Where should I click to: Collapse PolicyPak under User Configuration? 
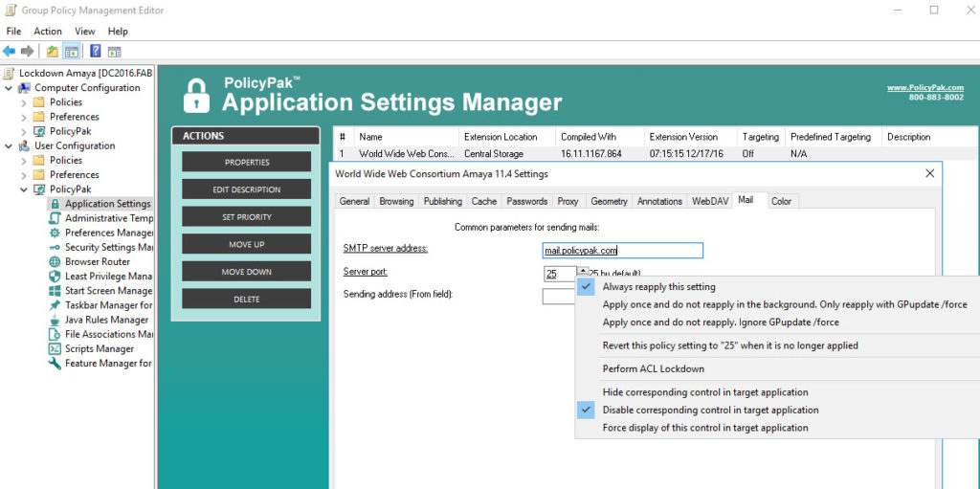[x=24, y=189]
